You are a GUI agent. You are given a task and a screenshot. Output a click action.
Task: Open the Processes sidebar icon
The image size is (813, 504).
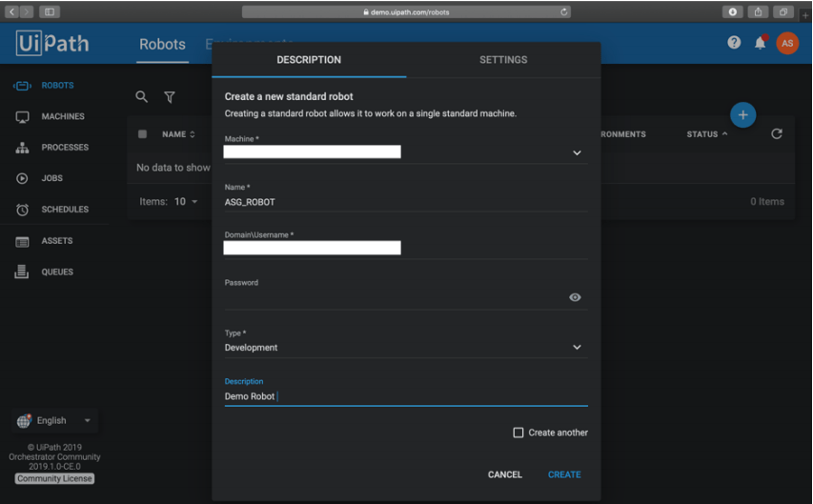22,149
